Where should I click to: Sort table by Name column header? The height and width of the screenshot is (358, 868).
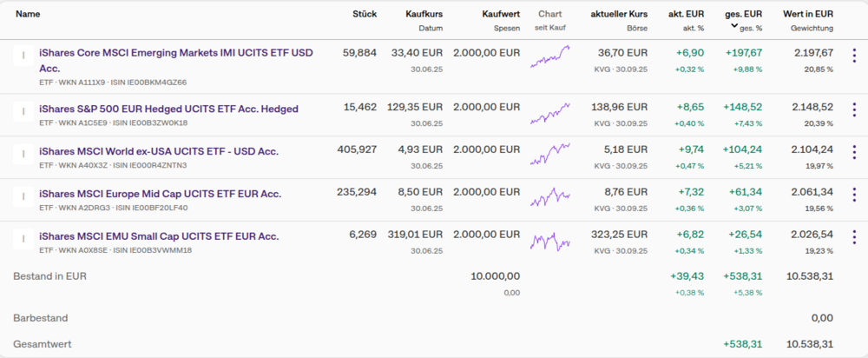[x=28, y=14]
